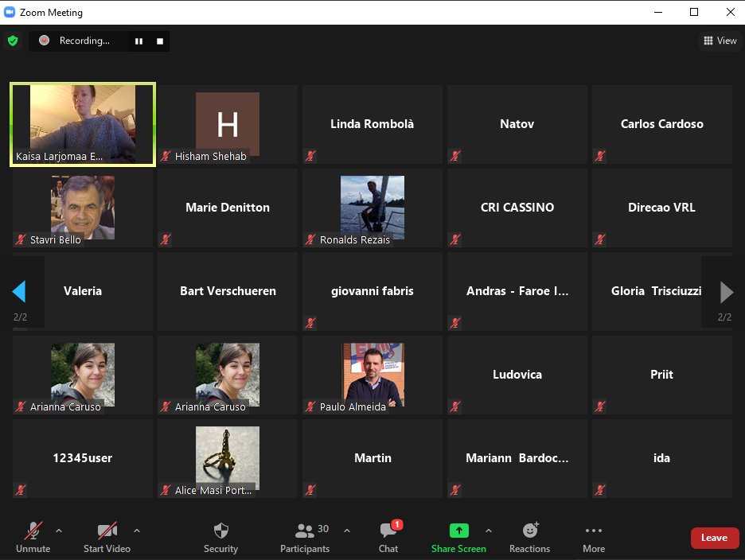Click muted mic icon on giovanni fabris's tile
Screen dimensions: 745x560
[310, 323]
